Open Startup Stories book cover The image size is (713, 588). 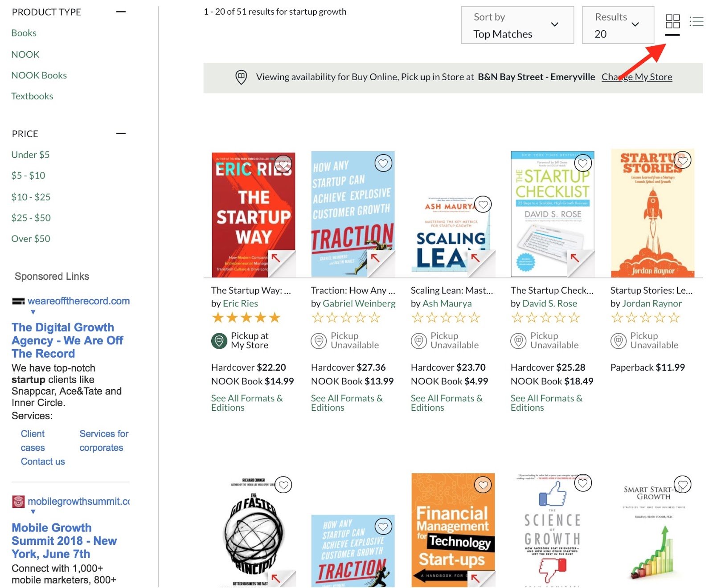652,213
